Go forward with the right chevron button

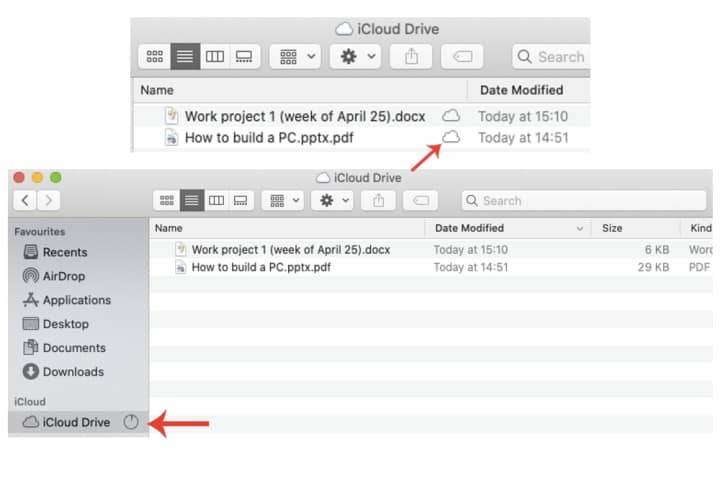point(49,200)
